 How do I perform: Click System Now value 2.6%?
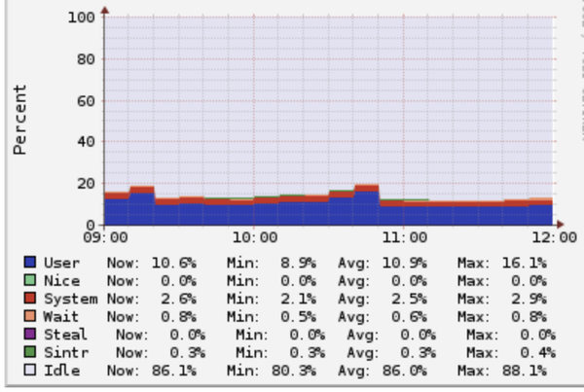(178, 299)
